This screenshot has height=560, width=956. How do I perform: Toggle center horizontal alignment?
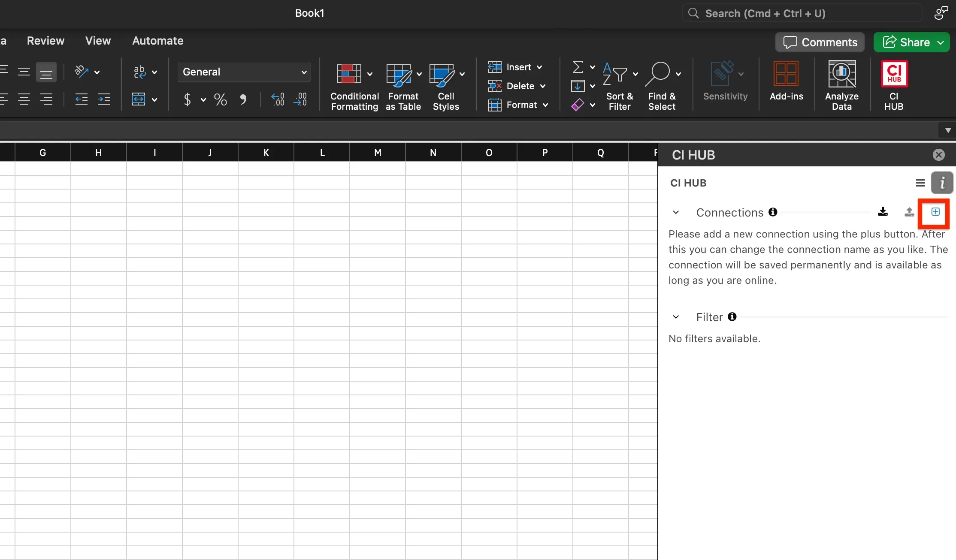[x=24, y=99]
